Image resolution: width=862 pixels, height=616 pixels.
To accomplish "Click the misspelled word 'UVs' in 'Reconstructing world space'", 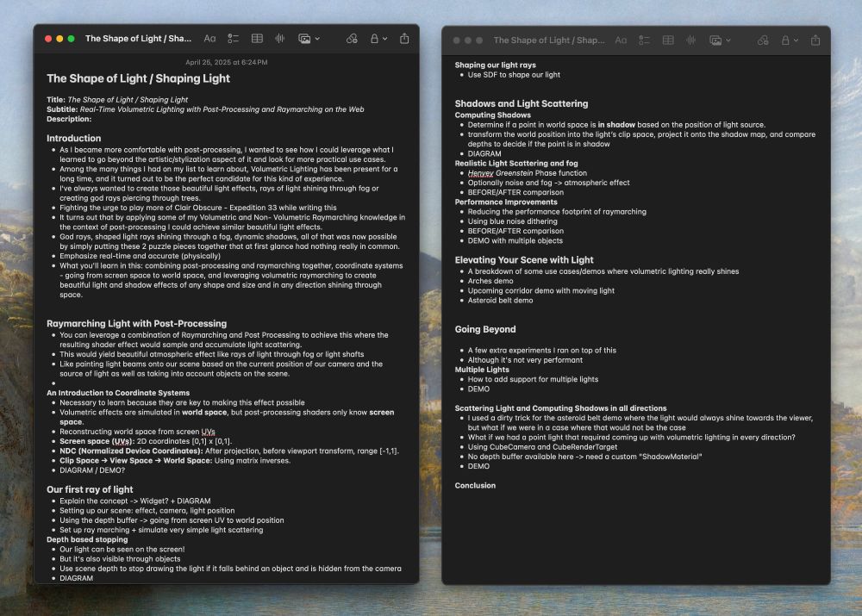I will pos(209,432).
